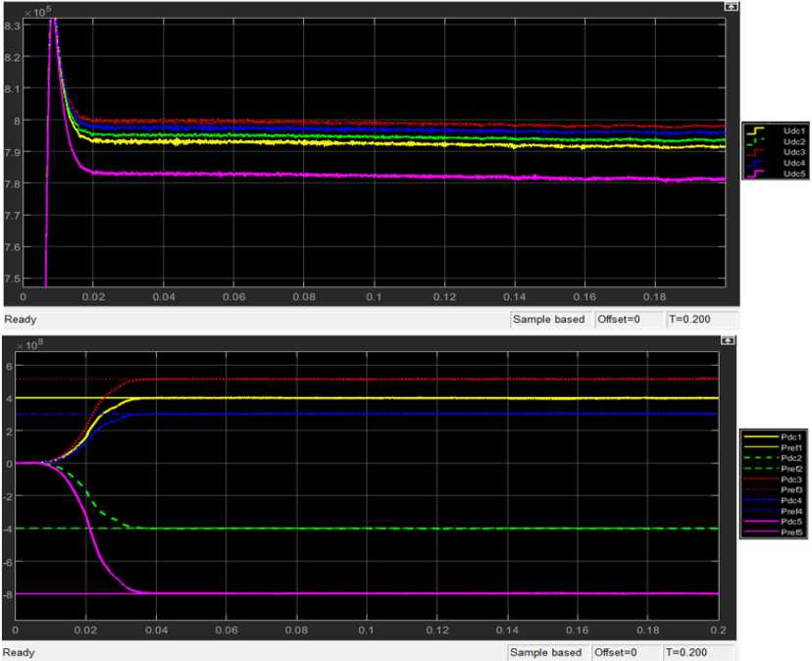This screenshot has height=661, width=812.
Task: Click 'Sample based' in top scope status bar
Action: (551, 320)
